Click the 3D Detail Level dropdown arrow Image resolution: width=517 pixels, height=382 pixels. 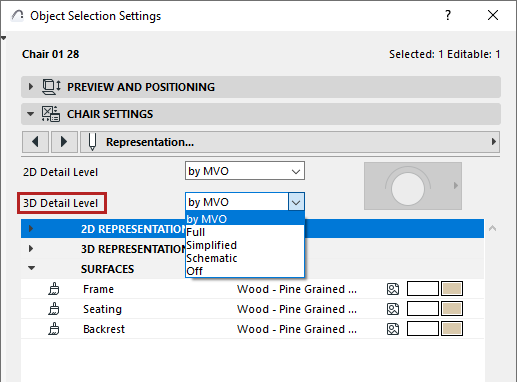(x=296, y=202)
